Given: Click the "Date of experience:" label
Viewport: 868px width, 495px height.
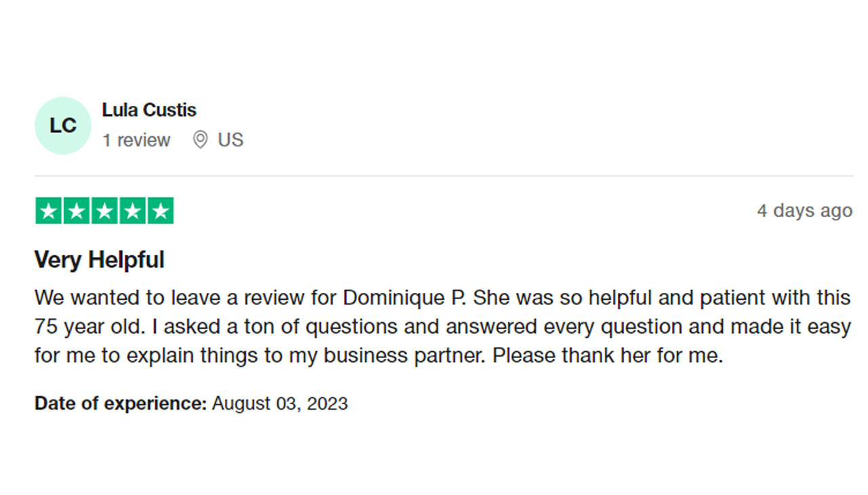Looking at the screenshot, I should pyautogui.click(x=121, y=404).
